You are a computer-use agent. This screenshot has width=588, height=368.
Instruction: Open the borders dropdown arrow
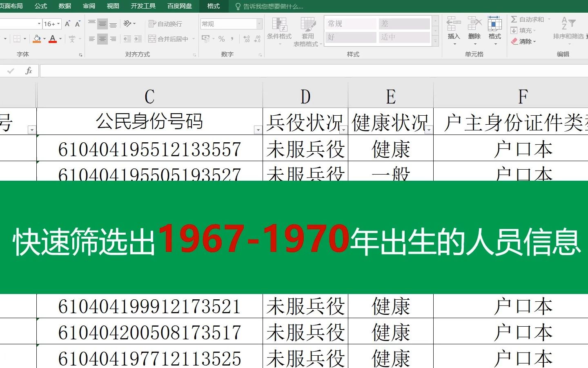(25, 39)
